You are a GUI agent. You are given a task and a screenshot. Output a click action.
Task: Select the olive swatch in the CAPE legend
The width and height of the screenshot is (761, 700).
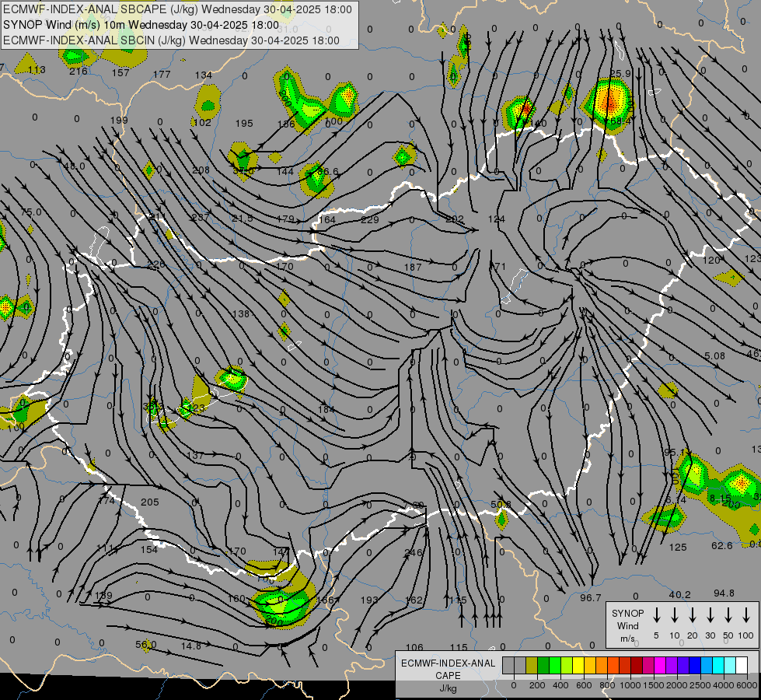(532, 666)
